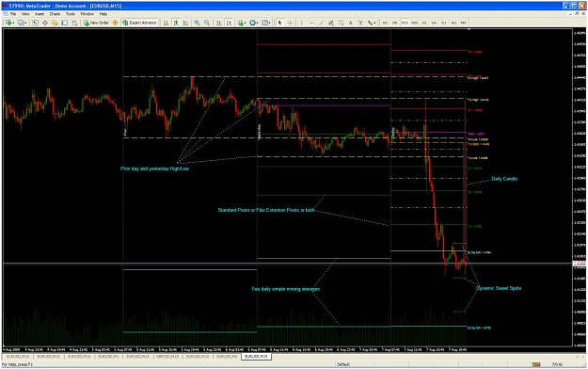Image resolution: width=588 pixels, height=369 pixels.
Task: Zoom in on the chart
Action: coord(197,23)
